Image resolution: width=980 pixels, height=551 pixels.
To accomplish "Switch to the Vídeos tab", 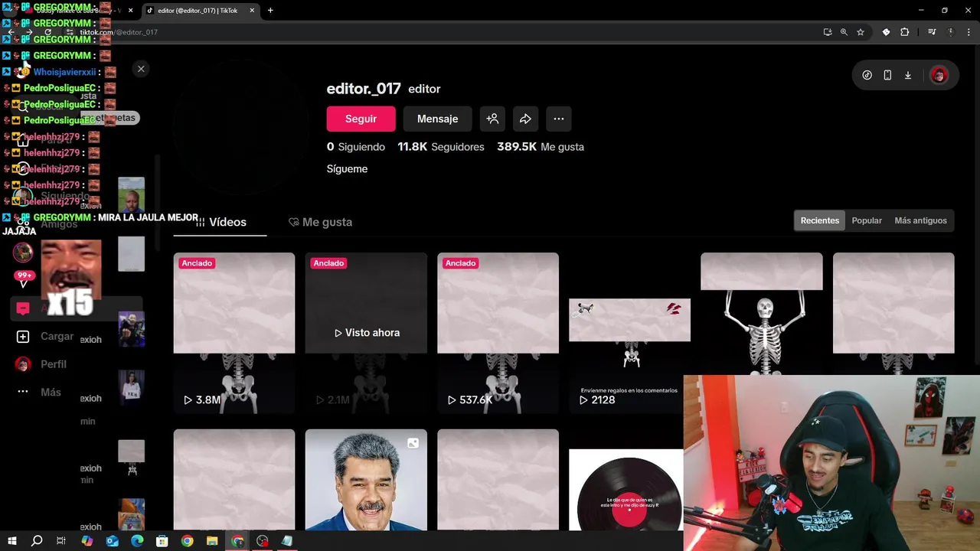I will [x=220, y=222].
